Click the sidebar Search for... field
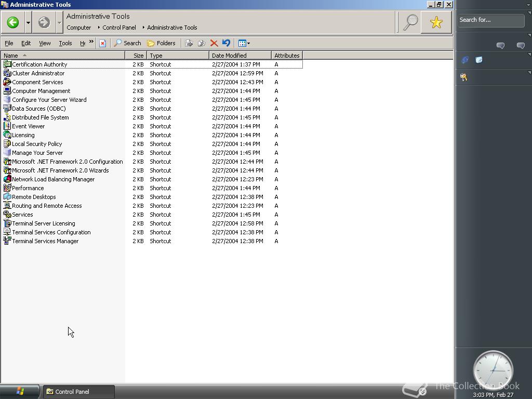 pyautogui.click(x=491, y=20)
